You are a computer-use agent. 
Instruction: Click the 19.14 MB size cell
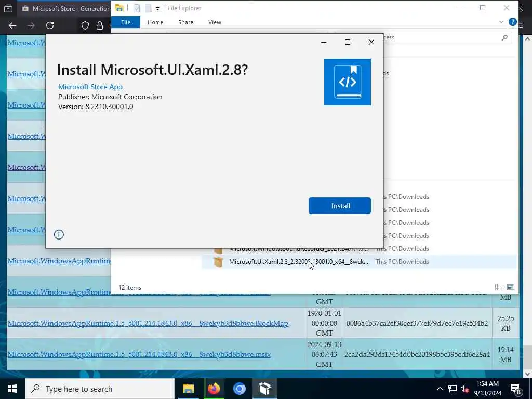pos(506,354)
